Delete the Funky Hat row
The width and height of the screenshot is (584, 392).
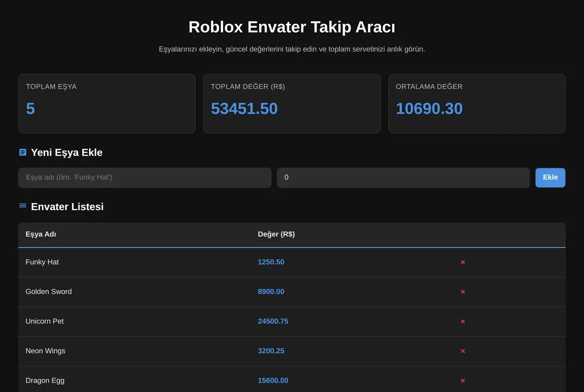[x=463, y=262]
